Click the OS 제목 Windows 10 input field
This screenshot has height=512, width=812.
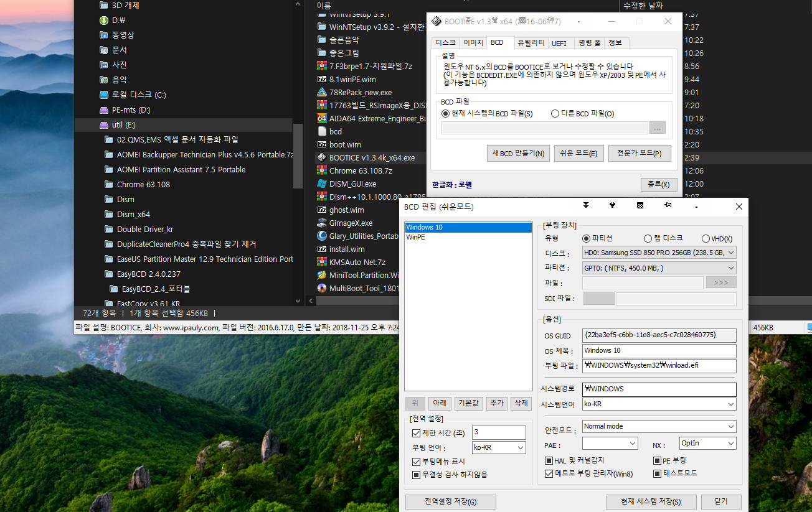coord(659,351)
